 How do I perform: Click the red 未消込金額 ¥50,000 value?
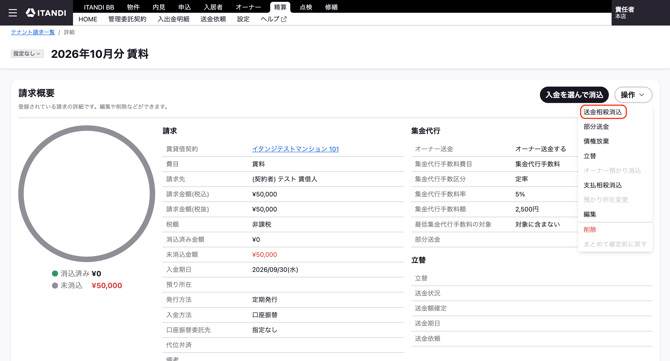tap(264, 255)
